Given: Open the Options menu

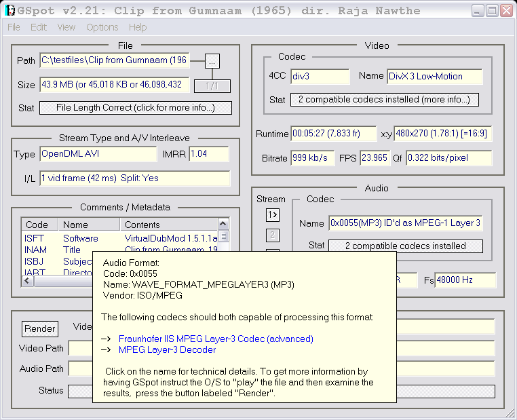Looking at the screenshot, I should pyautogui.click(x=102, y=27).
